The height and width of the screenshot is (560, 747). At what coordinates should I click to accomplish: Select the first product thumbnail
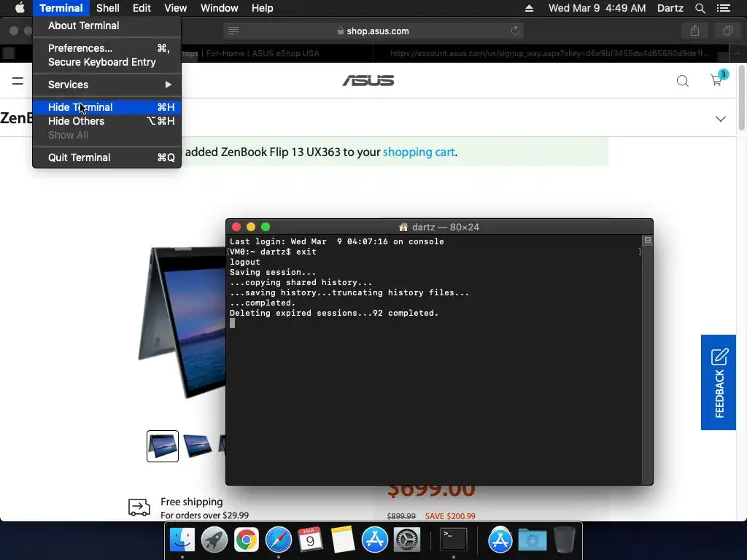[163, 446]
